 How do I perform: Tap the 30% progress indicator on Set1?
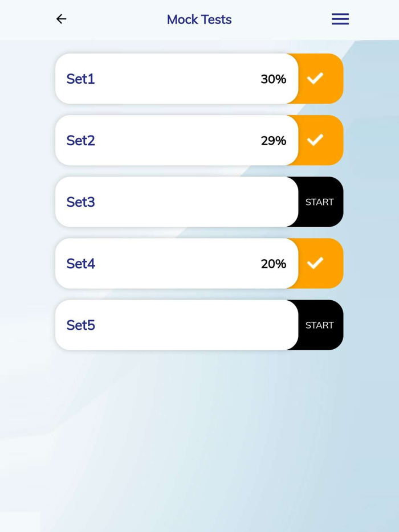[274, 79]
